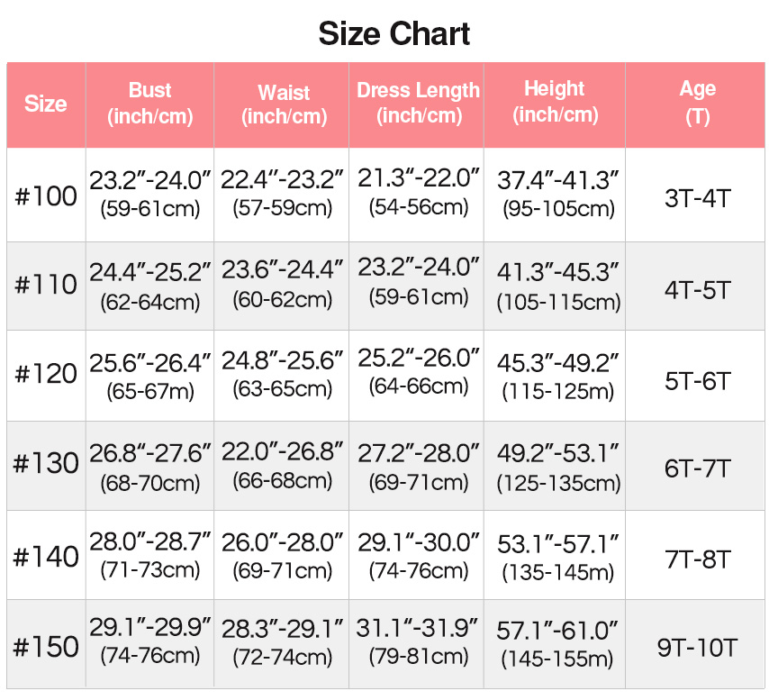Viewport: 769px width, 700px height.
Task: Select the Age (T) header
Action: coord(697,103)
